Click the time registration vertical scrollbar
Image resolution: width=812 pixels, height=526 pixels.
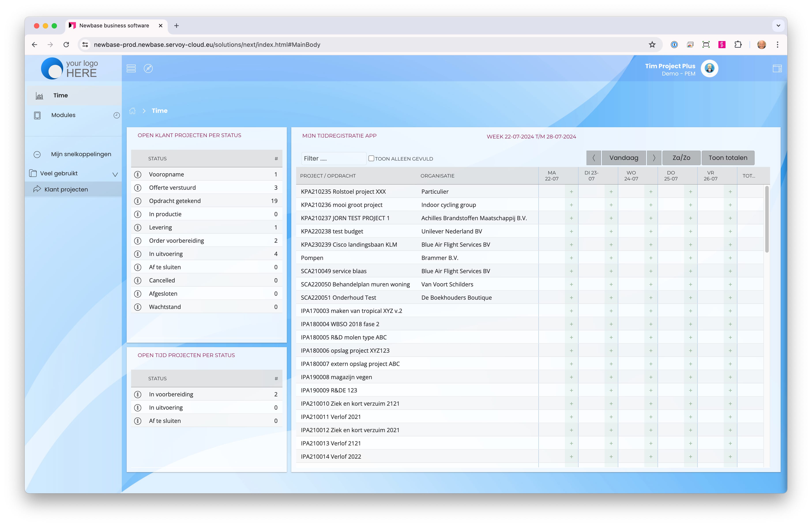pyautogui.click(x=767, y=219)
